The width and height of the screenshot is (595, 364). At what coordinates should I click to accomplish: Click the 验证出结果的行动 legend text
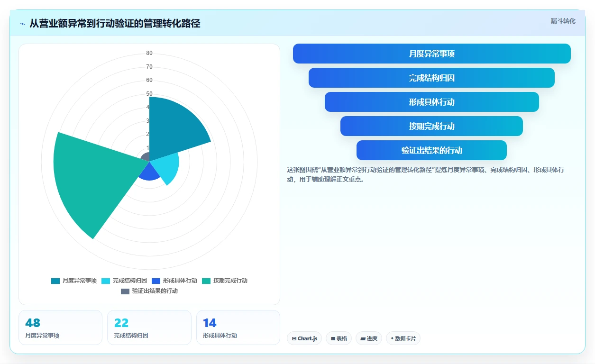click(155, 291)
